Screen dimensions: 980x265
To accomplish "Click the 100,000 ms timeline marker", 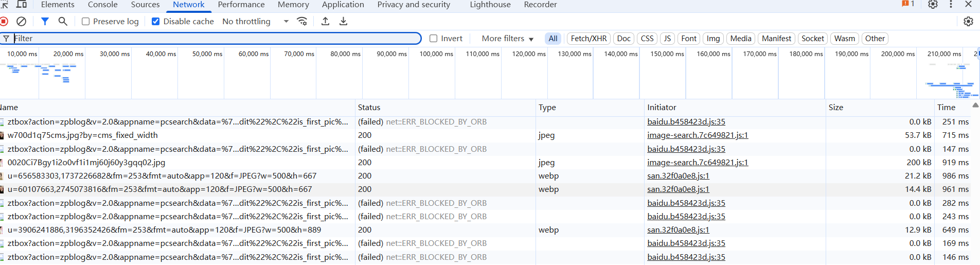I will 436,54.
